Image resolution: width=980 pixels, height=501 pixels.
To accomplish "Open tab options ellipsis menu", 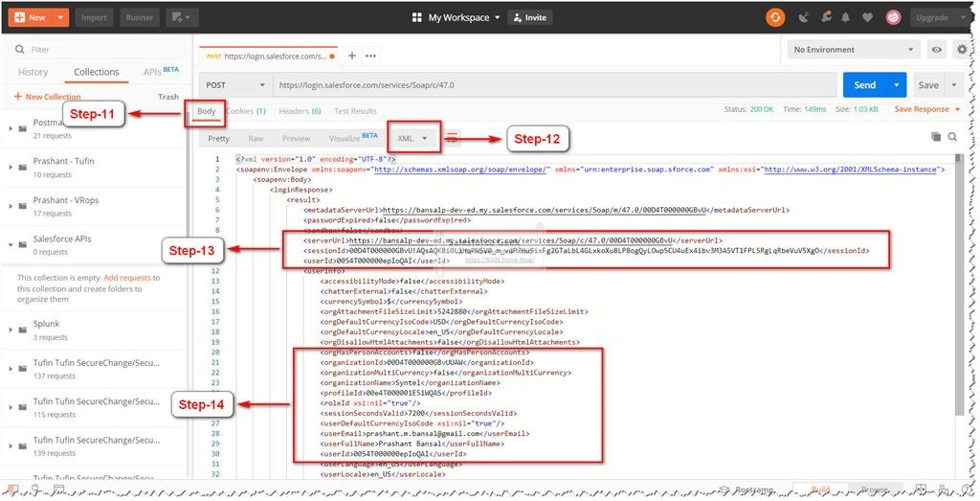I will 370,56.
